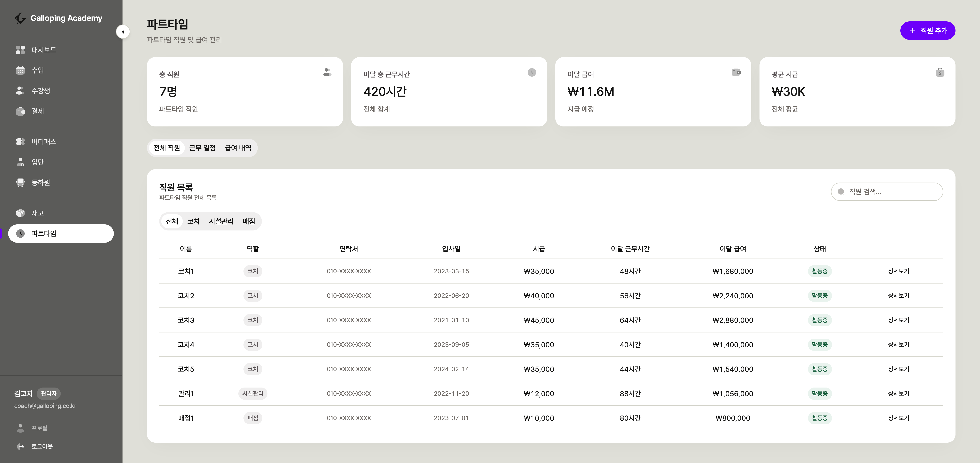The image size is (980, 463).
Task: Click the 코치3 name cell
Action: 186,320
